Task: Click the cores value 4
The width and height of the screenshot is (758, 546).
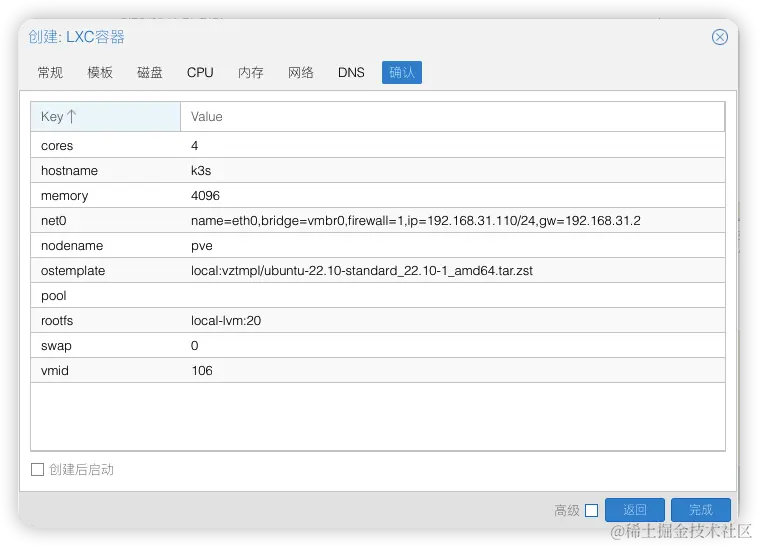Action: [x=194, y=146]
